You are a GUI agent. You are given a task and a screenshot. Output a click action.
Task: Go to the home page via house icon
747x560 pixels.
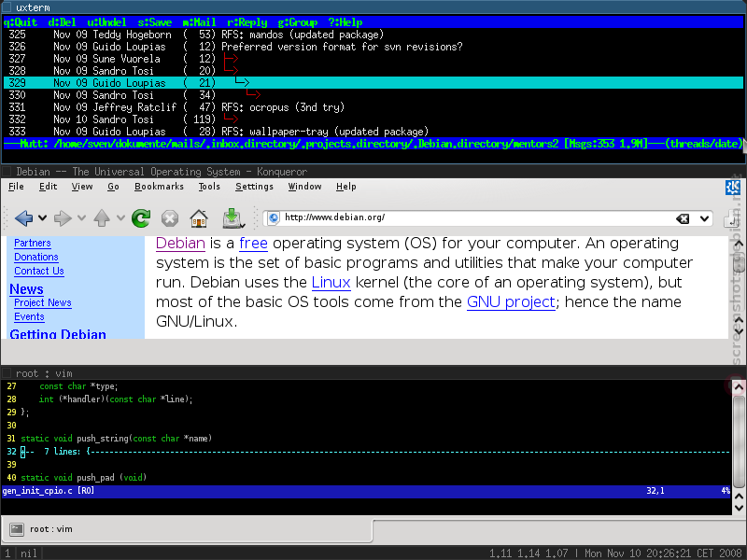(x=199, y=218)
